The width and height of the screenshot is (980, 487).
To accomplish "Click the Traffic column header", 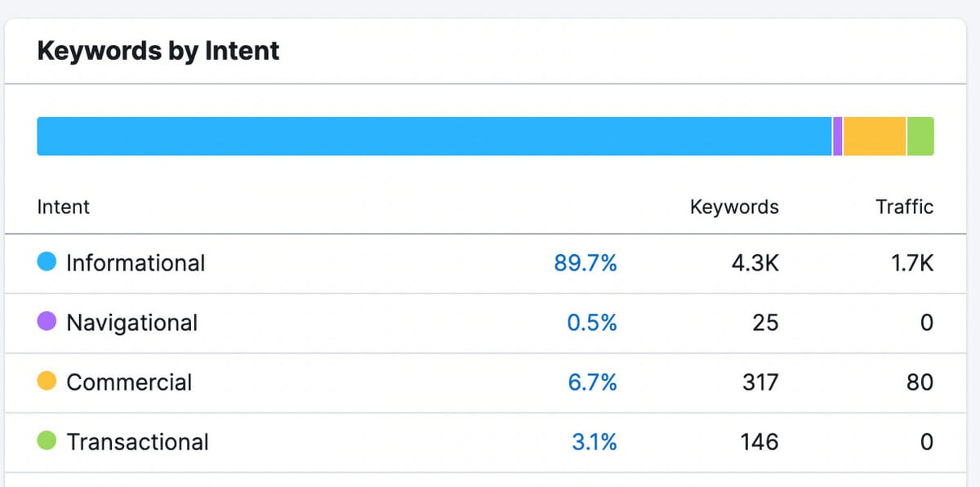I will pyautogui.click(x=904, y=207).
